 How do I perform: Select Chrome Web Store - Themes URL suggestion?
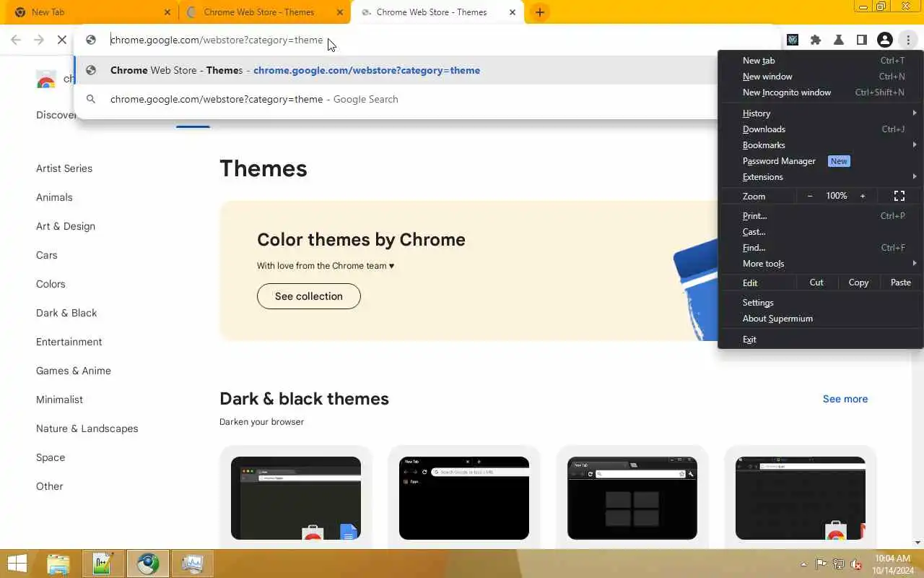(x=396, y=70)
